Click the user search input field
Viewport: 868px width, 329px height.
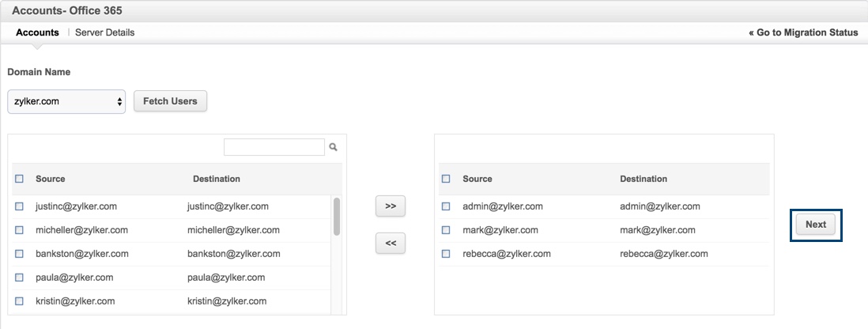pos(274,147)
